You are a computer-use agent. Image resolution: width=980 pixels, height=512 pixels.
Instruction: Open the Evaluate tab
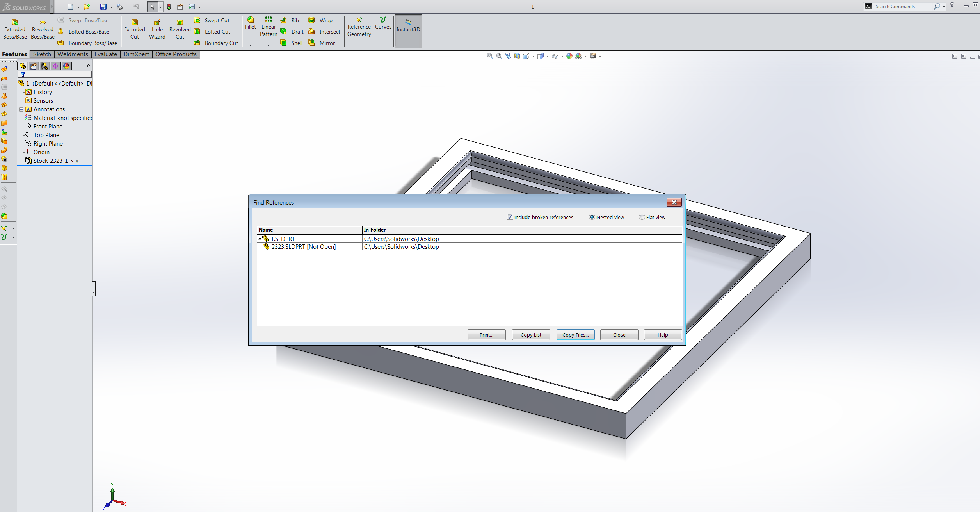(x=105, y=54)
